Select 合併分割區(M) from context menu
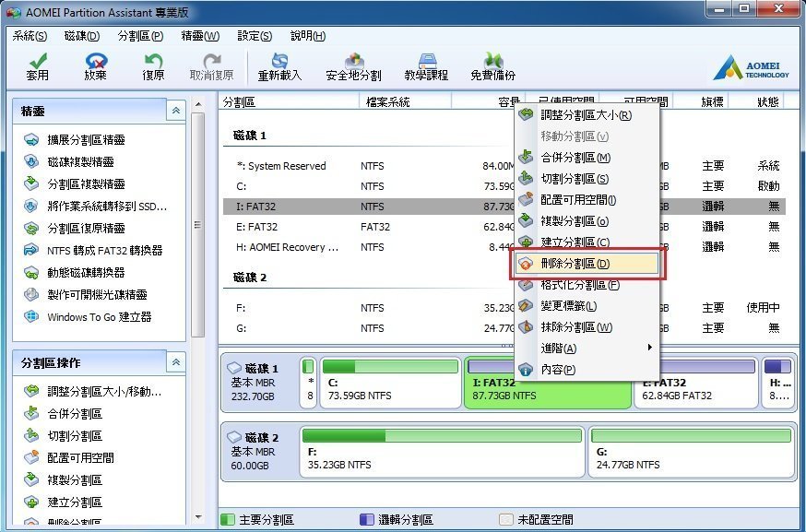Viewport: 806px width, 532px height. pyautogui.click(x=587, y=158)
